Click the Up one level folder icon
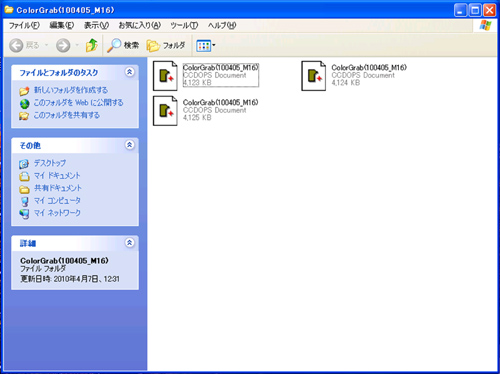The width and height of the screenshot is (500, 374). pos(92,45)
